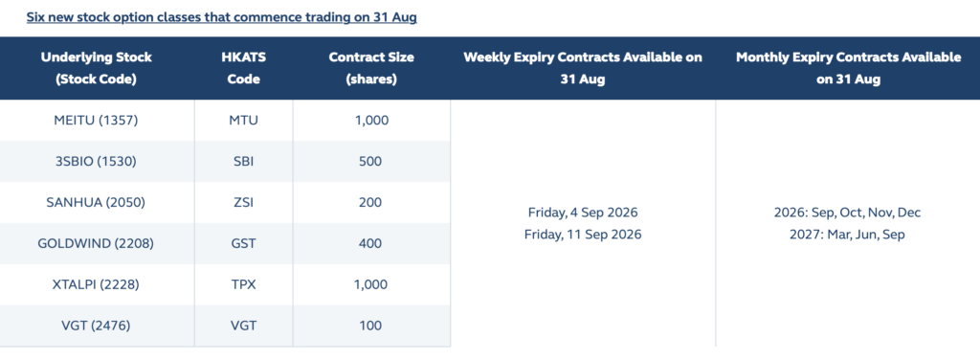Select the GOLDWIND (2208) cell
This screenshot has height=361, width=980.
click(x=97, y=243)
